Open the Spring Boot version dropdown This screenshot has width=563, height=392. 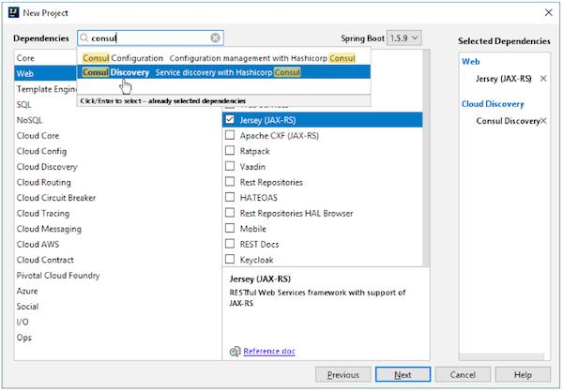(x=403, y=38)
